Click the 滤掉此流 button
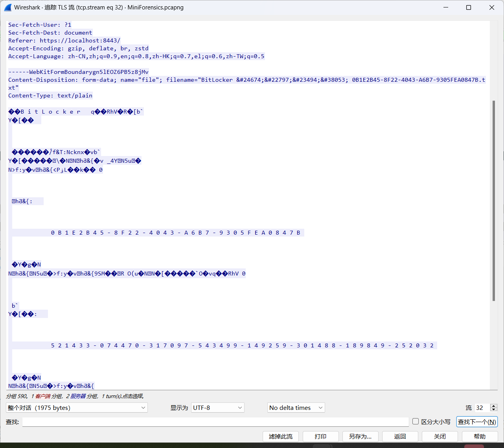This screenshot has width=504, height=448. click(x=280, y=437)
